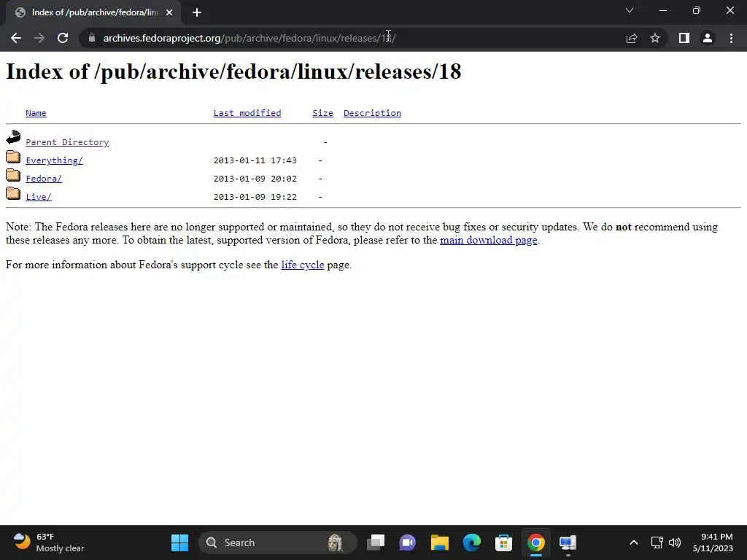Open the remote desktop app on taskbar
747x560 pixels.
[x=568, y=542]
